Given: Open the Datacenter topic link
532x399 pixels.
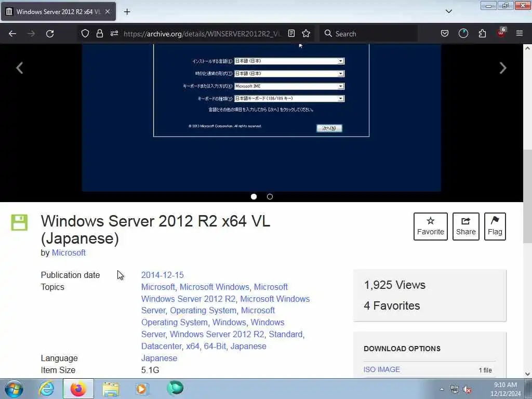Looking at the screenshot, I should pos(162,346).
